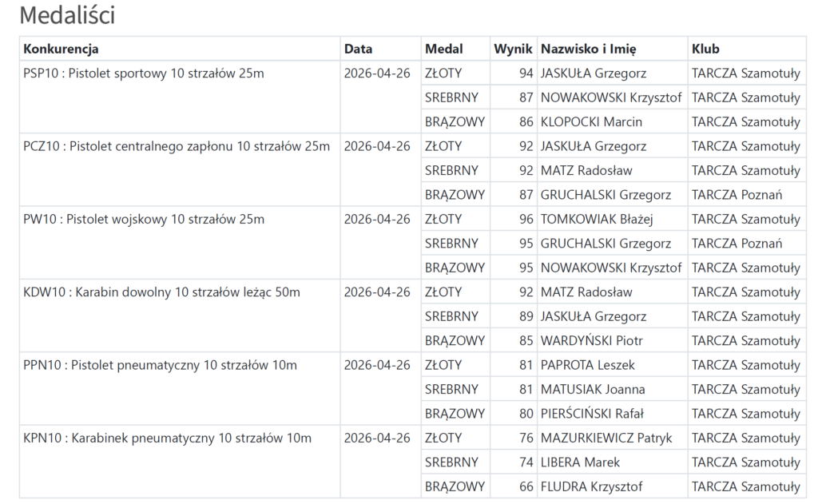Click the Klub column header
The height and width of the screenshot is (504, 818).
pos(705,49)
